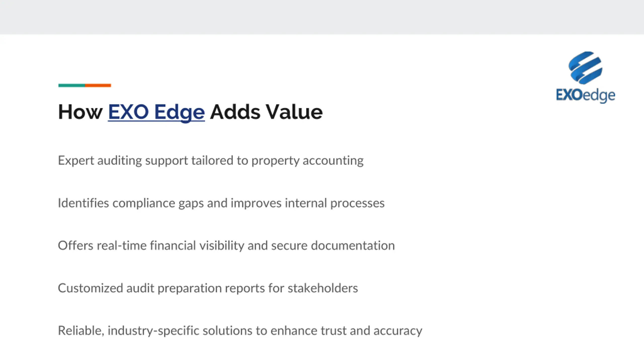The height and width of the screenshot is (362, 644).
Task: Select the "Identifies compliance gaps" bullet line
Action: point(221,203)
